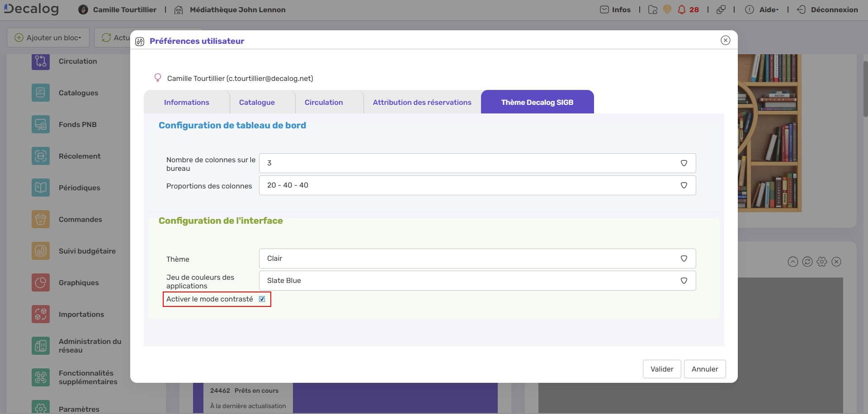
Task: Switch to the Catalogue tab
Action: [x=257, y=102]
